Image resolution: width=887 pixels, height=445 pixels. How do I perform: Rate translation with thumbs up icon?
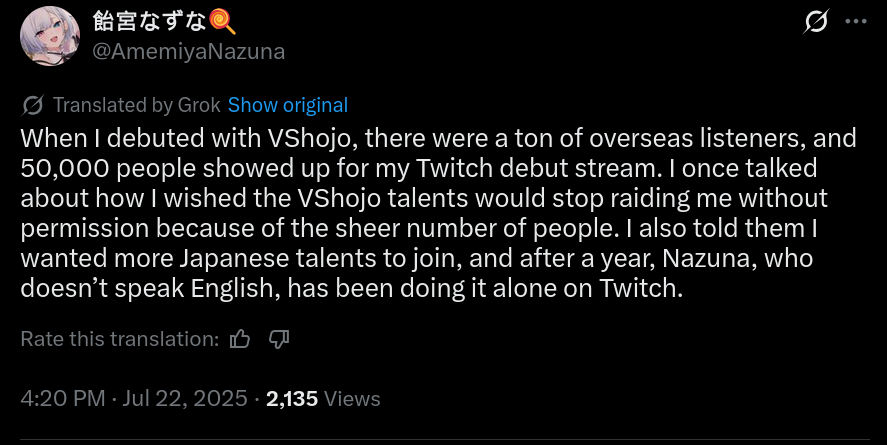pyautogui.click(x=240, y=339)
